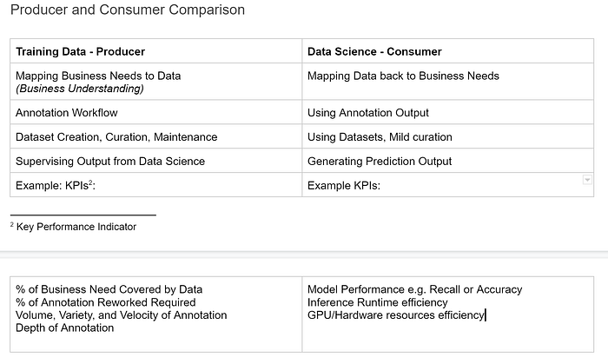Click the 'Depth of Annotation' line

(x=65, y=328)
